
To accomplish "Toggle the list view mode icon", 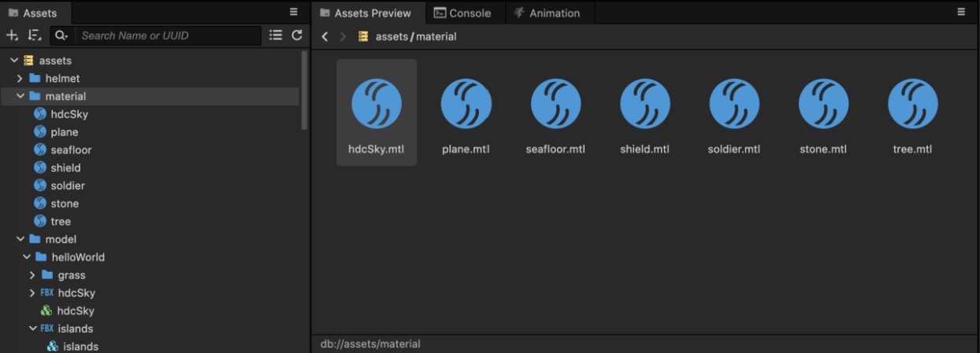I will click(276, 35).
